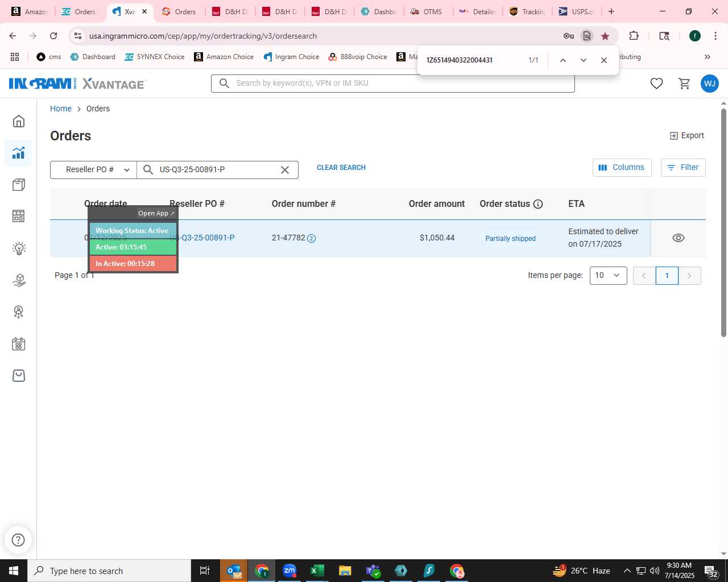Screen dimensions: 728x582
Task: Open the product box icon in sidebar
Action: tap(19, 185)
